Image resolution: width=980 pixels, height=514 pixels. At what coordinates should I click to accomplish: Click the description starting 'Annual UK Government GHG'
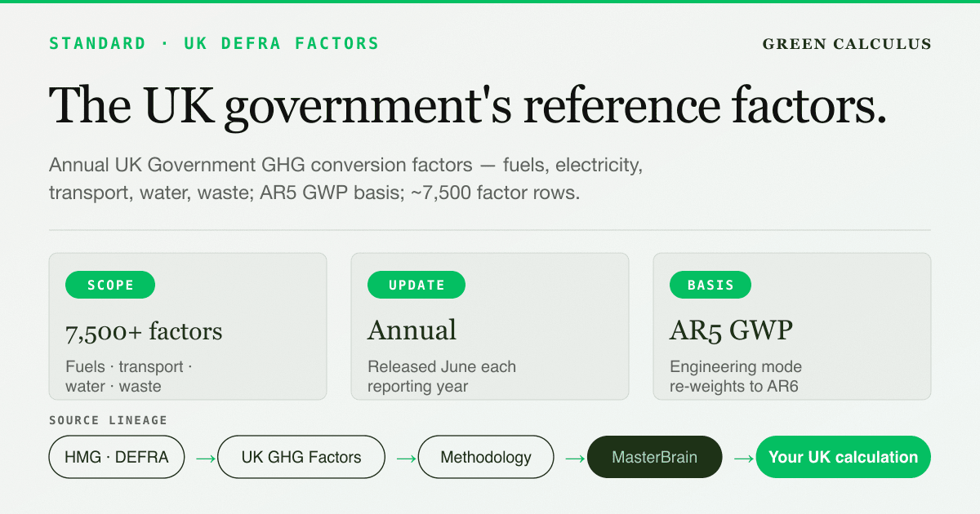[x=346, y=179]
